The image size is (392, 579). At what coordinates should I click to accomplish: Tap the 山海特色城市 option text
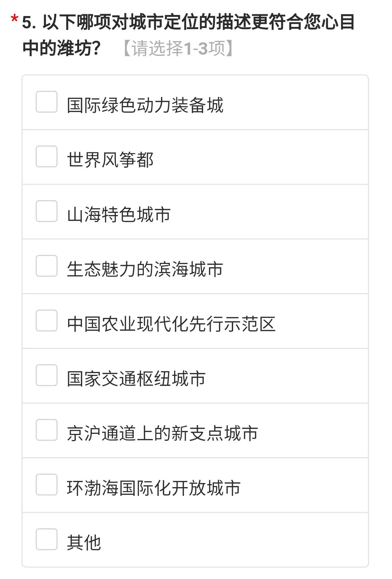point(119,215)
